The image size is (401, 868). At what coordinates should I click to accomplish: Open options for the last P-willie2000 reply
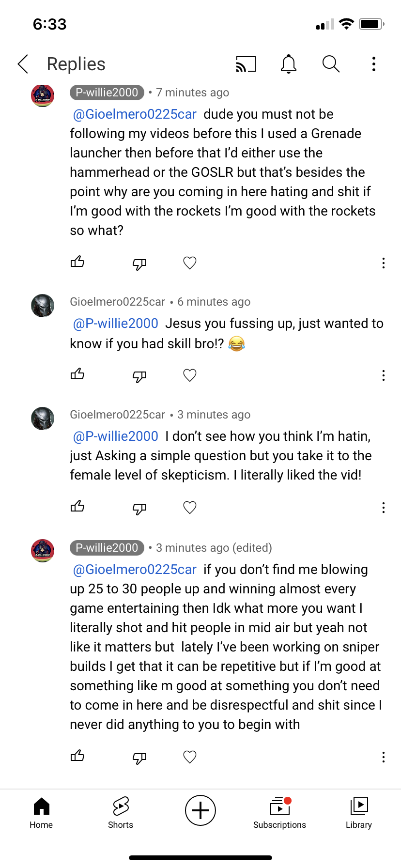383,757
